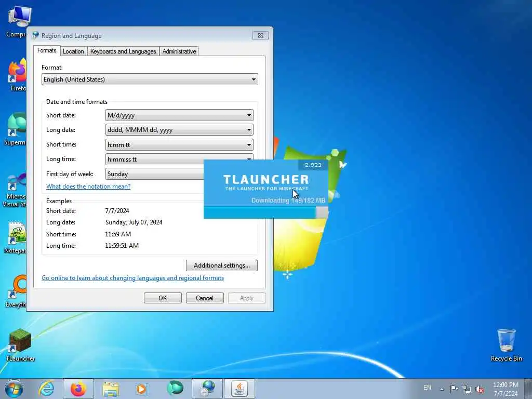Expand the Format English (United States) dropdown

150,79
